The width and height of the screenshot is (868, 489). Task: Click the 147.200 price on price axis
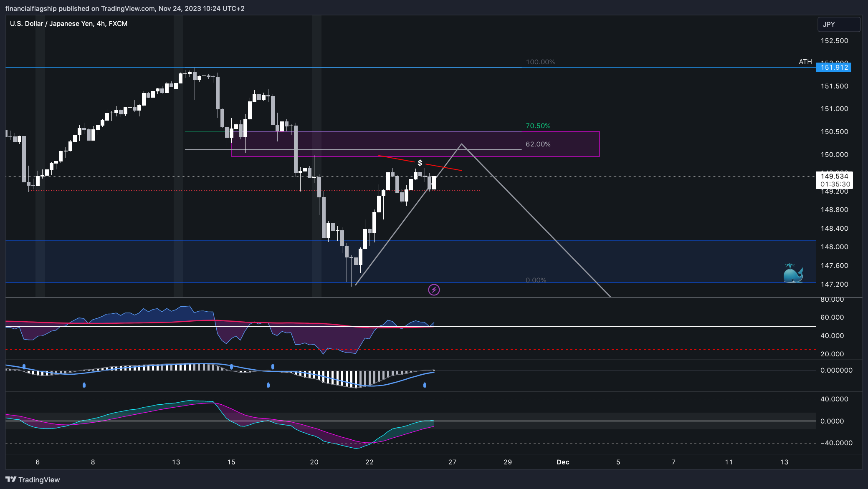[x=834, y=284]
